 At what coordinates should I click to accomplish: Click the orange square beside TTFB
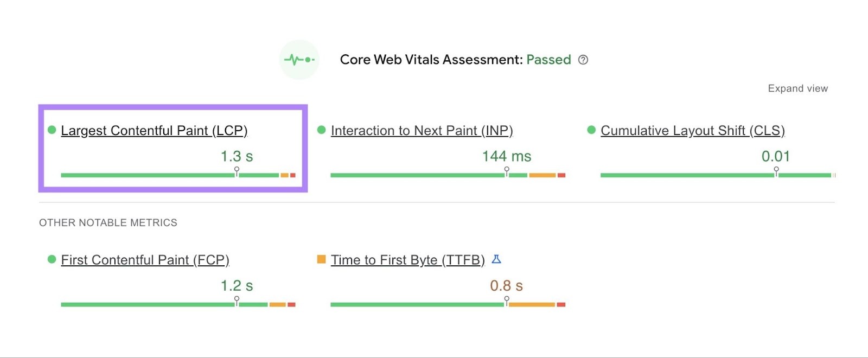click(x=321, y=259)
